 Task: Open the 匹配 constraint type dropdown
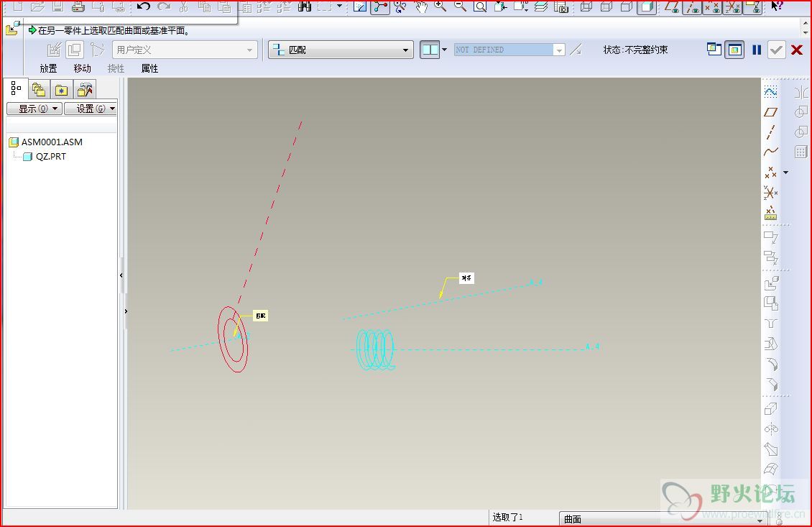(341, 50)
